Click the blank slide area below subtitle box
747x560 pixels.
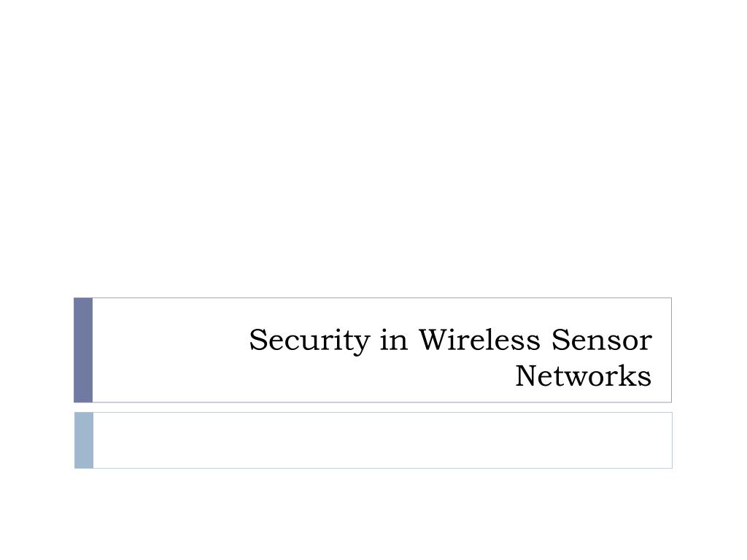[x=373, y=514]
